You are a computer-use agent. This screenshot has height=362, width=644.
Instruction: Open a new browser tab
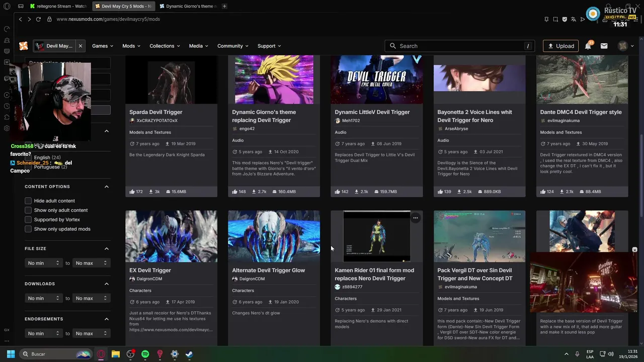224,6
